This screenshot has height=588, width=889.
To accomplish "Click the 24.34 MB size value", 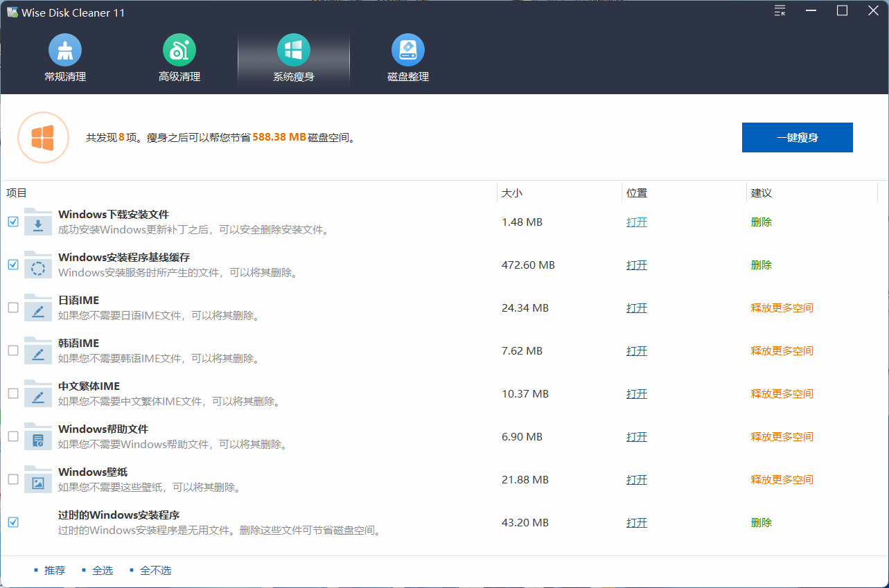I will coord(525,308).
